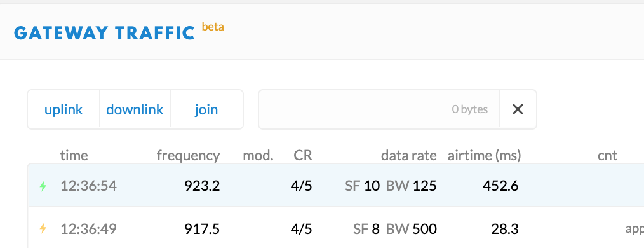Click the frequency column header
This screenshot has height=248, width=644.
tap(189, 155)
